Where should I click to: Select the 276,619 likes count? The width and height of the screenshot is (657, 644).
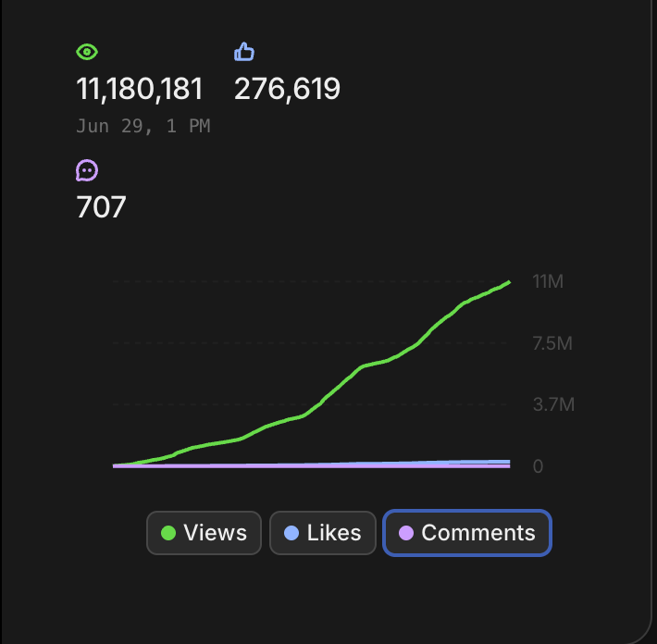287,90
